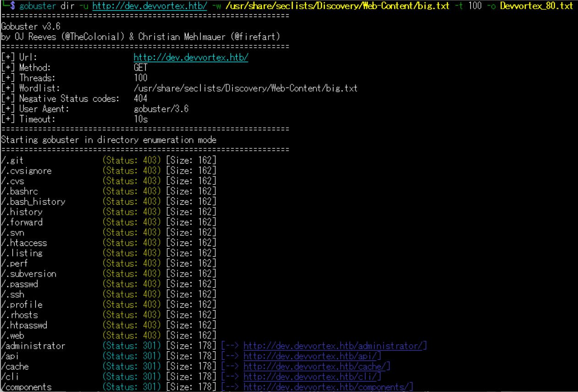The image size is (578, 392).
Task: Open the /cache/ redirect URL
Action: (x=316, y=367)
